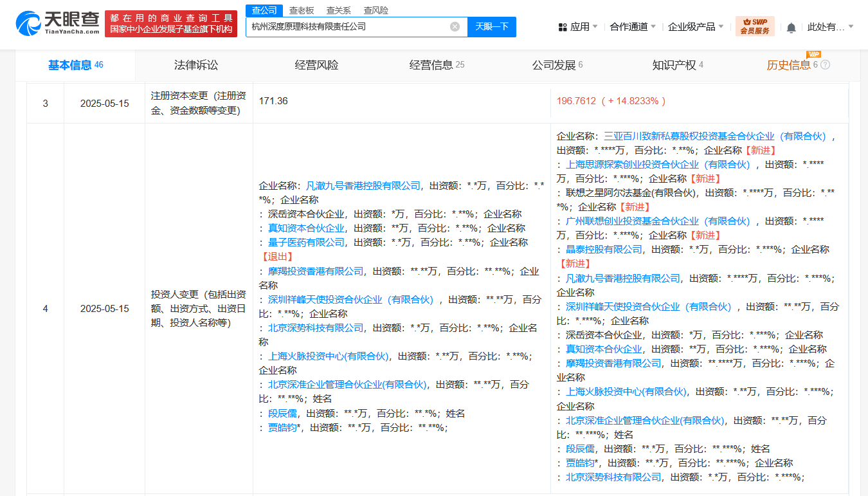
Task: Open the 法律诉讼 tab
Action: (x=196, y=65)
